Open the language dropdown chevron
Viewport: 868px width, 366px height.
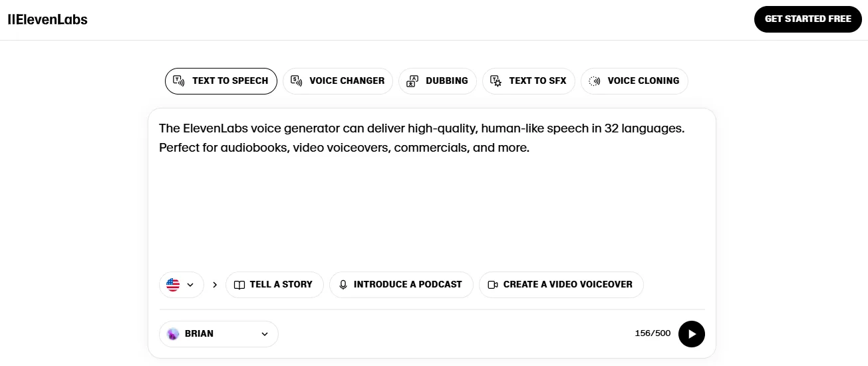(x=190, y=284)
